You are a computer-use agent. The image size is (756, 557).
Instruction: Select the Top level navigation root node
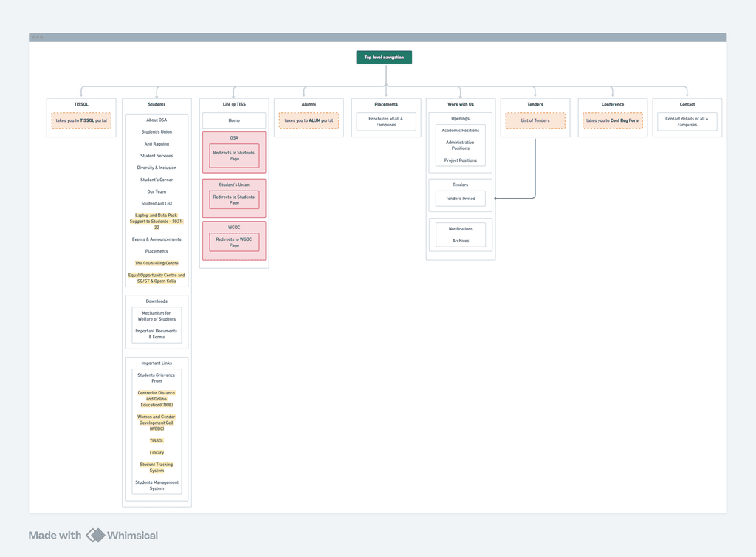384,57
